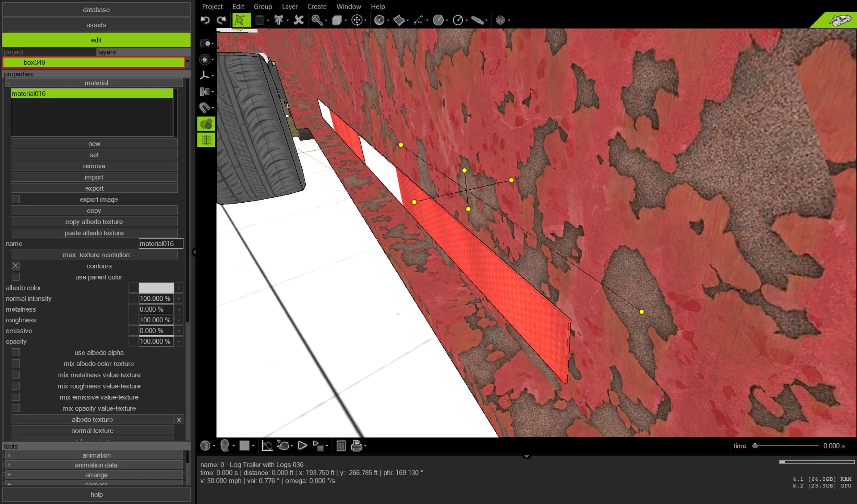Open the Create menu
Viewport: 857px width, 504px height.
[316, 7]
